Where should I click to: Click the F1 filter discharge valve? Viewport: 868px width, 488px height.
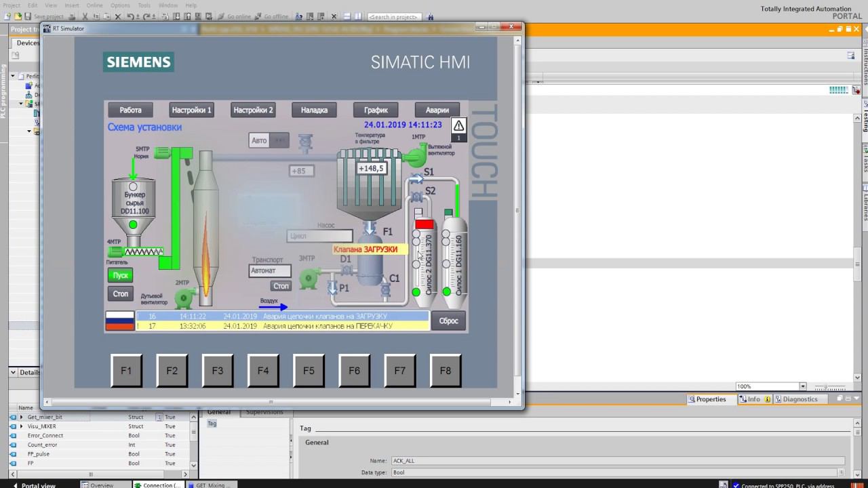(370, 228)
